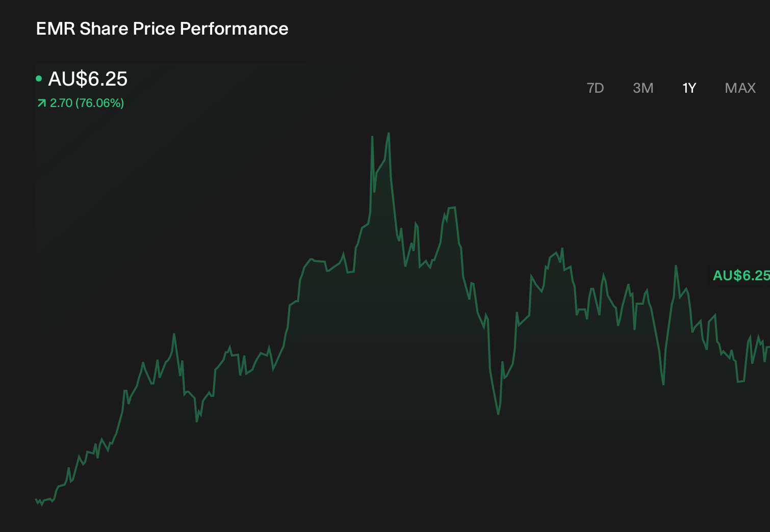Click the deepest trough after the big drop

coord(498,414)
